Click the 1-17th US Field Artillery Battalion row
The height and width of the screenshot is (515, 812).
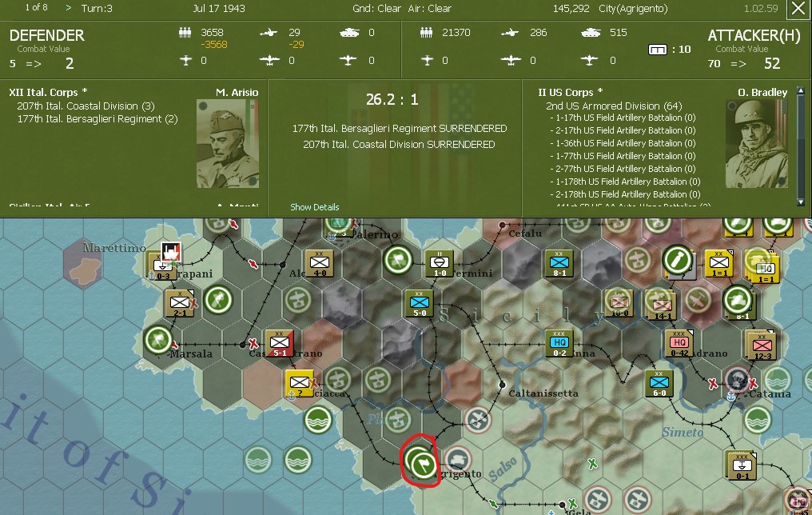(x=623, y=118)
